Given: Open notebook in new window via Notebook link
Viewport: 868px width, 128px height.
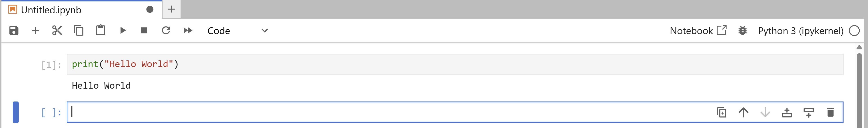Looking at the screenshot, I should tap(698, 31).
